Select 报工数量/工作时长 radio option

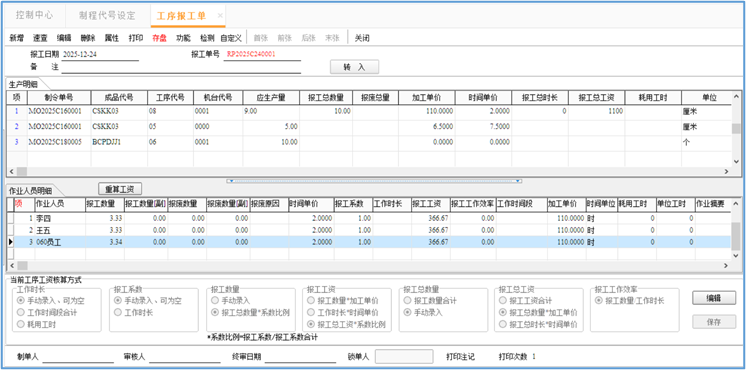tap(630, 301)
